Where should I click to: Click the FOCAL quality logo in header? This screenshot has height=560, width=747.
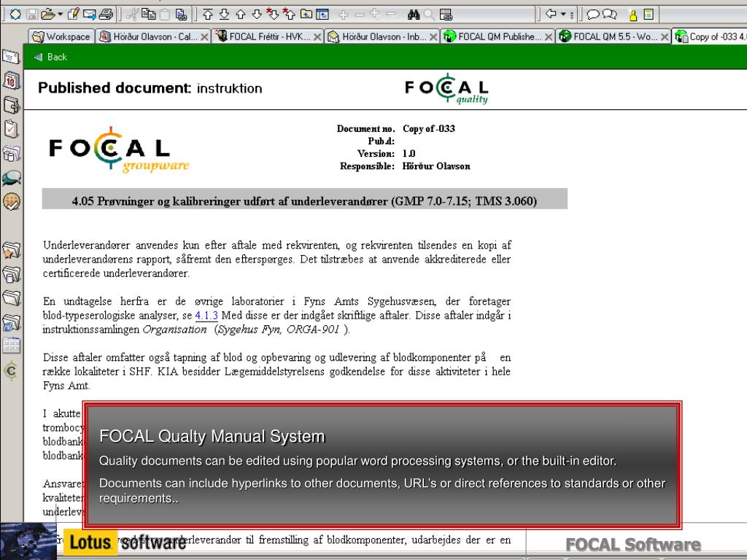pyautogui.click(x=447, y=89)
